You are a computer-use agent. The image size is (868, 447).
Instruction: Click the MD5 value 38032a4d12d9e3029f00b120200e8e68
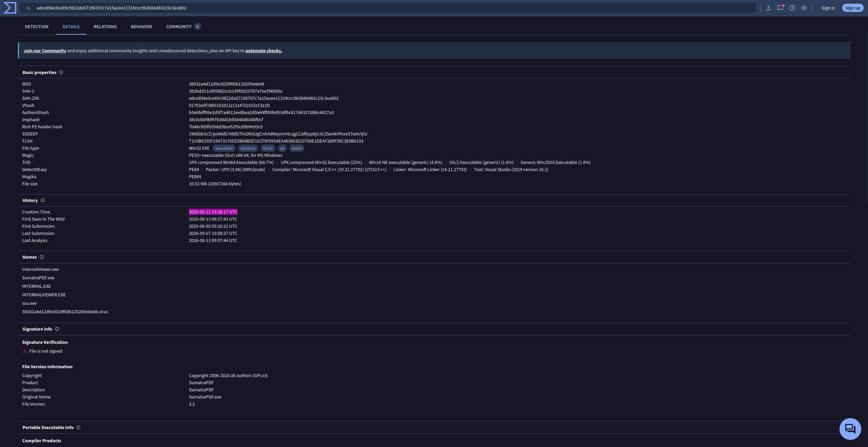pyautogui.click(x=227, y=84)
